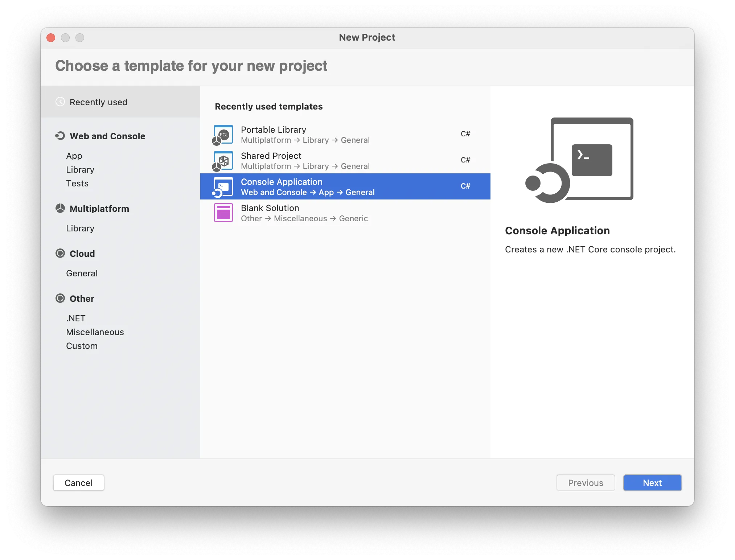Open App under Web and Console
The image size is (735, 560).
tap(74, 156)
